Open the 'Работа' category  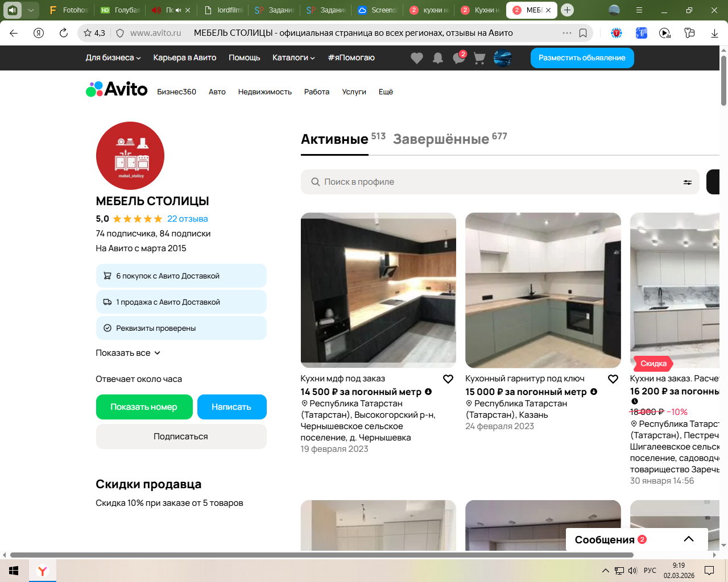(x=317, y=92)
